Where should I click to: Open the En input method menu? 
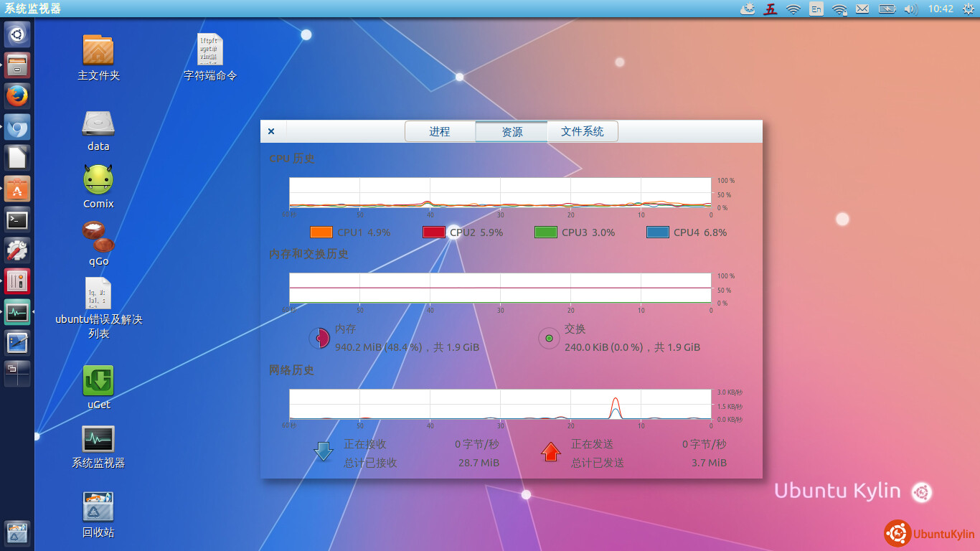(x=816, y=9)
